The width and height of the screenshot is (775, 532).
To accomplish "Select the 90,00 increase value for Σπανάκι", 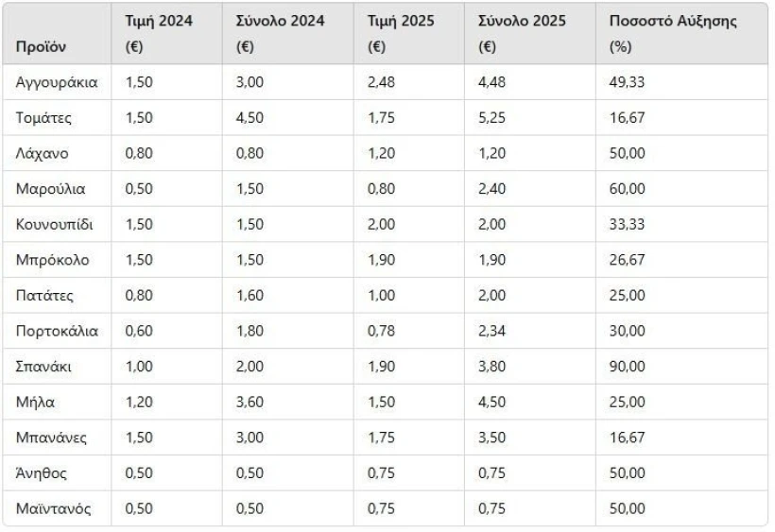I will pos(628,367).
